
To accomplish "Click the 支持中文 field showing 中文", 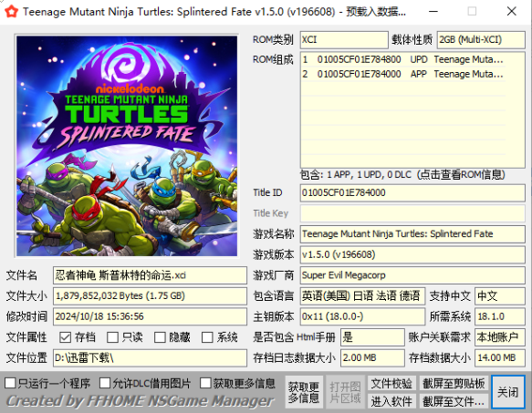I will tap(500, 296).
